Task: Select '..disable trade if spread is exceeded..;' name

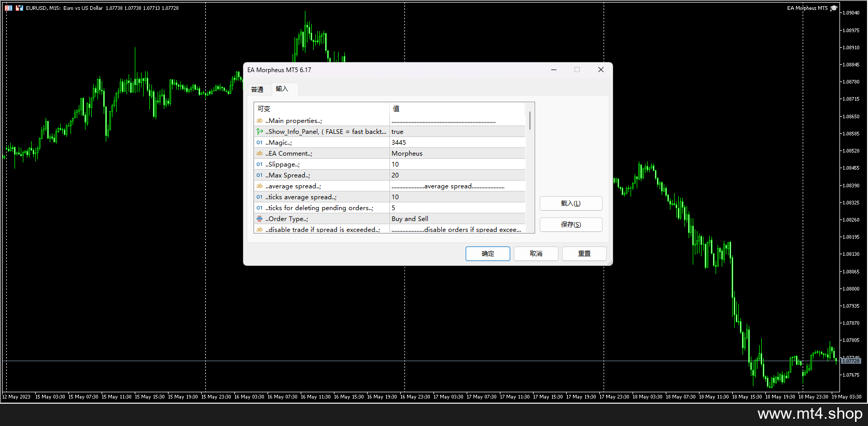Action: (323, 229)
